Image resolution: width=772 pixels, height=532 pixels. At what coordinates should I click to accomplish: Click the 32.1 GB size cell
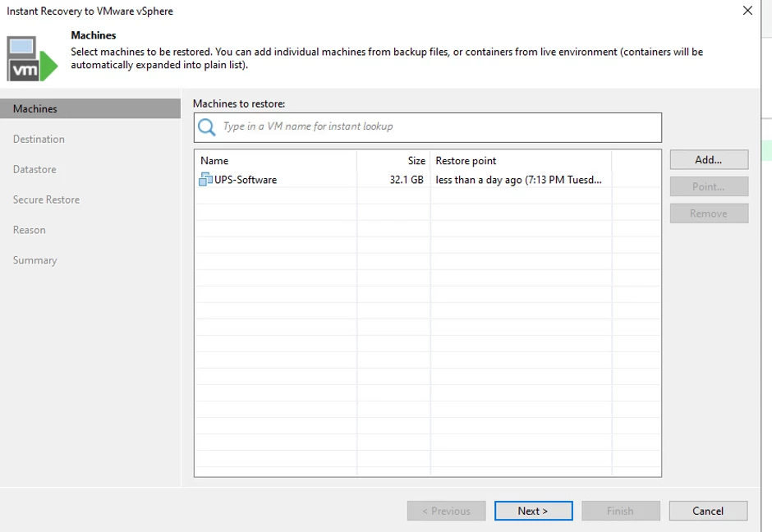[x=407, y=180]
